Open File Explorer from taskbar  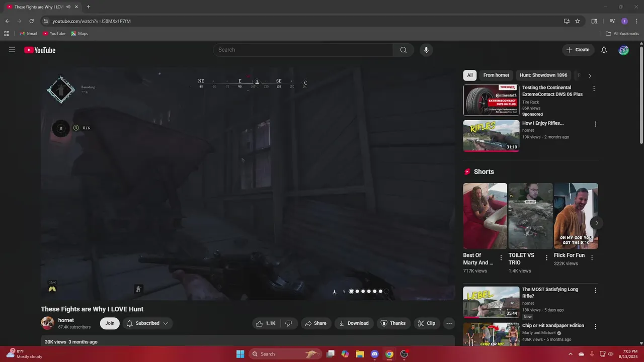point(360,354)
